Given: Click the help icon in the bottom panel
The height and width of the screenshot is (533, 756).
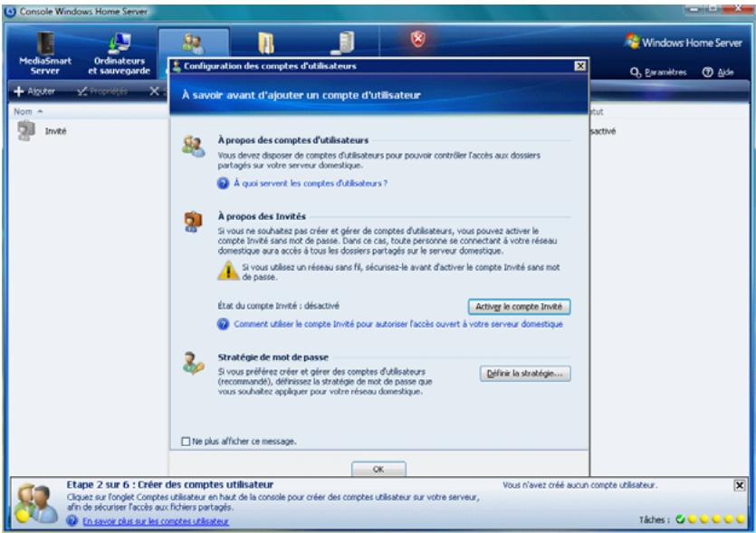Looking at the screenshot, I should (x=72, y=521).
